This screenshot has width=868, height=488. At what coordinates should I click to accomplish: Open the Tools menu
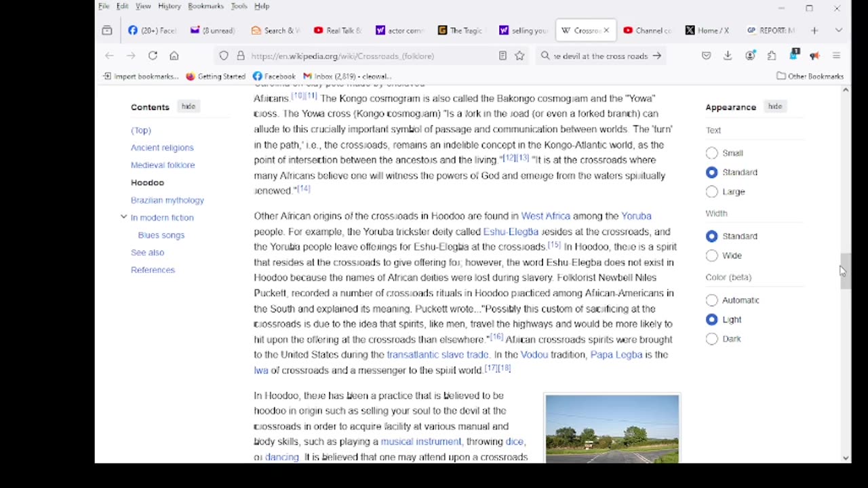pyautogui.click(x=239, y=6)
